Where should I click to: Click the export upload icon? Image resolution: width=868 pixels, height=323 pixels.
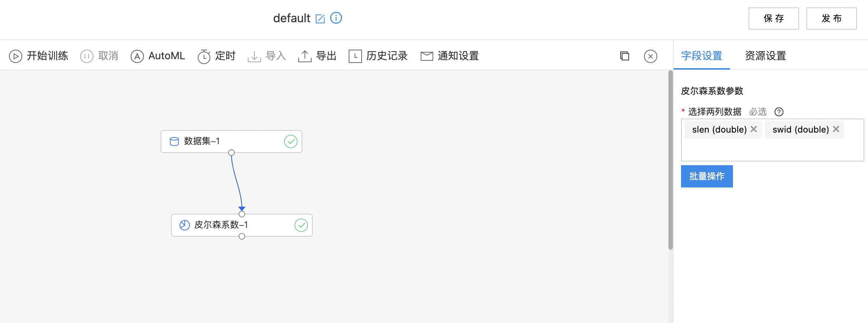coord(305,56)
